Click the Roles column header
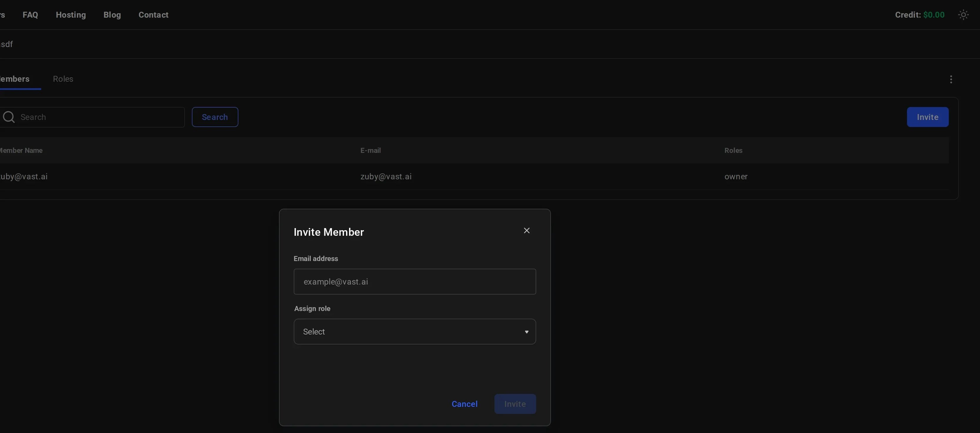980x433 pixels. coord(733,151)
